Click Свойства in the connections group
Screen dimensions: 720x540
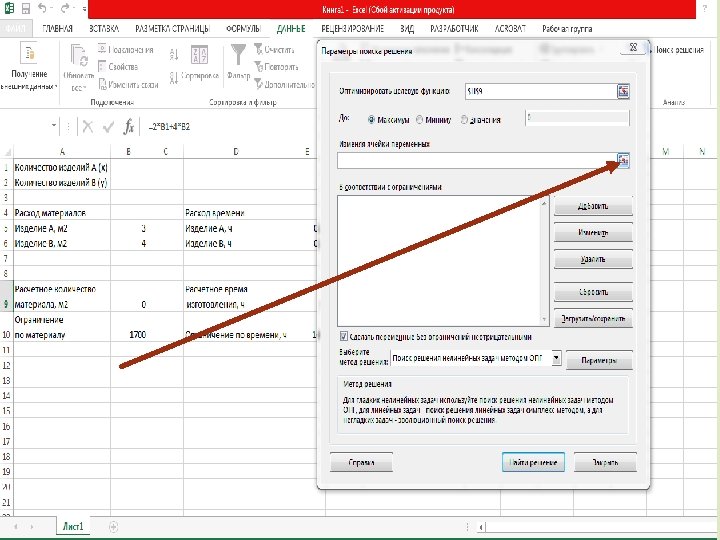[x=118, y=67]
